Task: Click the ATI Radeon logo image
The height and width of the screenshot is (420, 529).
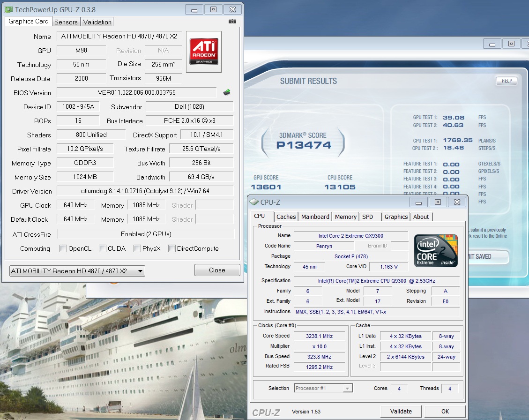Action: [x=204, y=52]
